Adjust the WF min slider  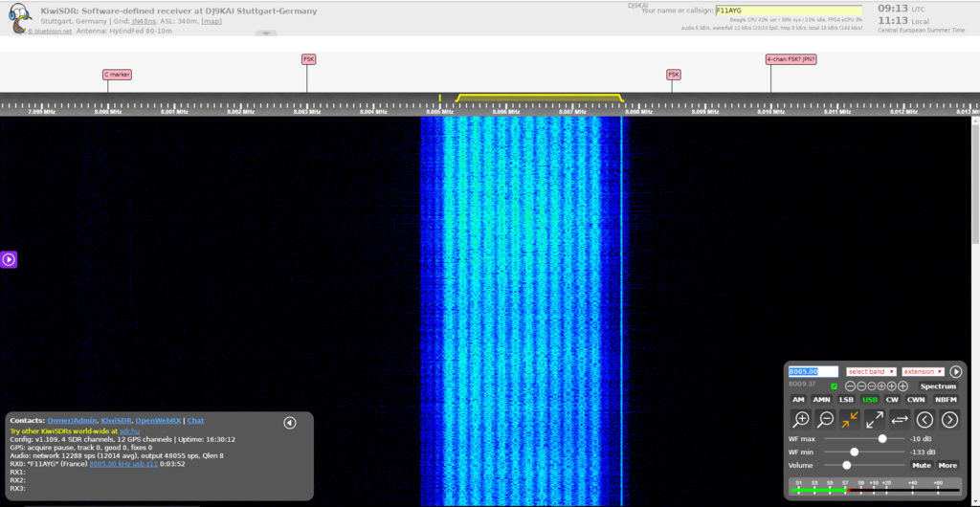pos(864,452)
